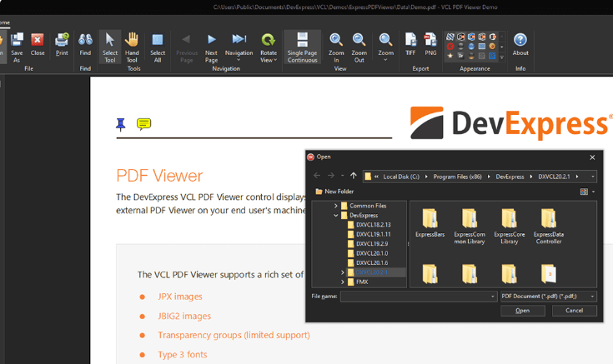Viewport: 613px width, 364px height.
Task: Click the yellow comment note icon in PDF
Action: click(x=143, y=124)
